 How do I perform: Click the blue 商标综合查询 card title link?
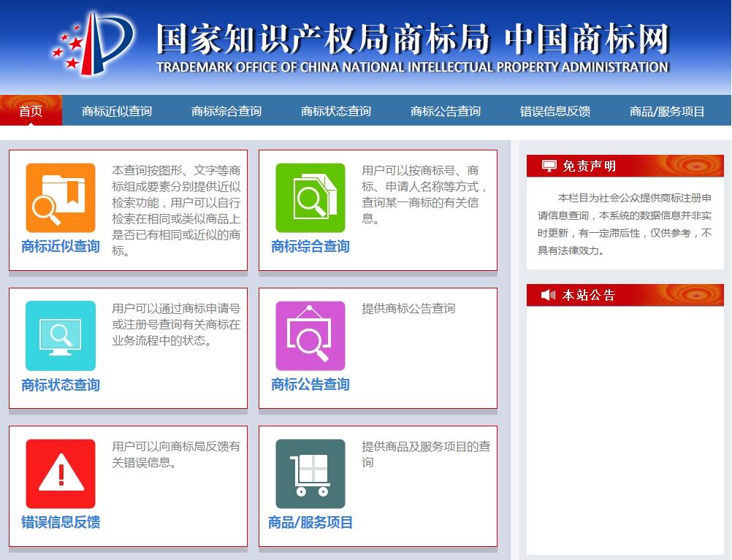tap(310, 246)
